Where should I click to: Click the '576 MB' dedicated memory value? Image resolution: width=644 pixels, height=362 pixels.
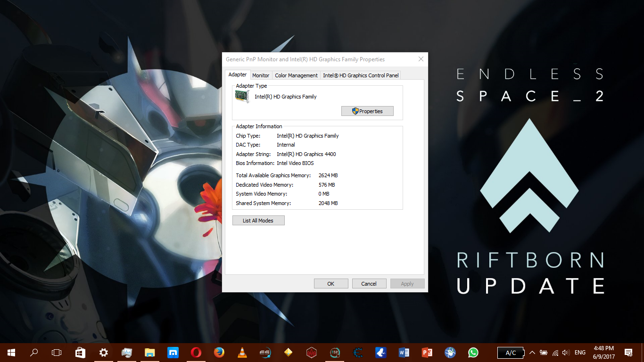point(327,185)
